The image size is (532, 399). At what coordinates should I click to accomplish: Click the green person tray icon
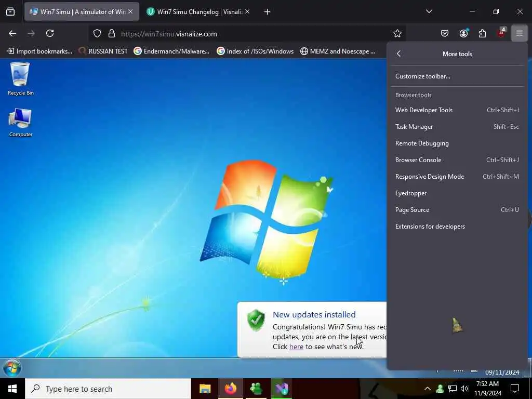coord(440,389)
